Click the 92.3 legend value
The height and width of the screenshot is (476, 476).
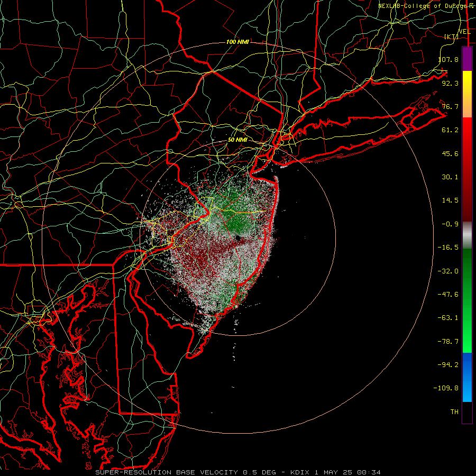coord(450,83)
